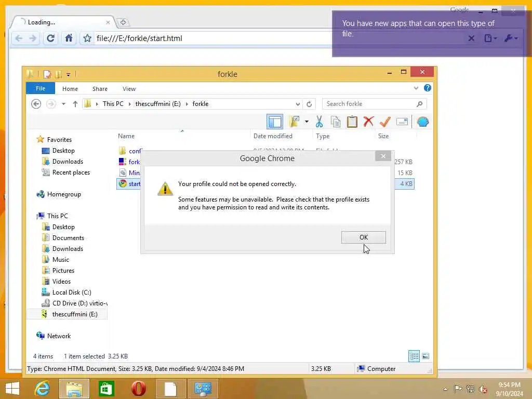Click the Chrome forward arrow
532x399 pixels.
(33, 38)
